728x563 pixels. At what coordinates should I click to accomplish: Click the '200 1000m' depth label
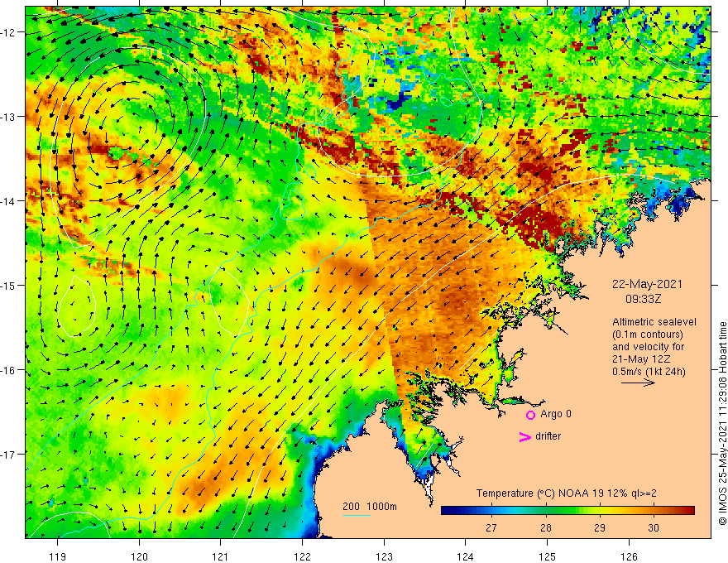coord(370,507)
